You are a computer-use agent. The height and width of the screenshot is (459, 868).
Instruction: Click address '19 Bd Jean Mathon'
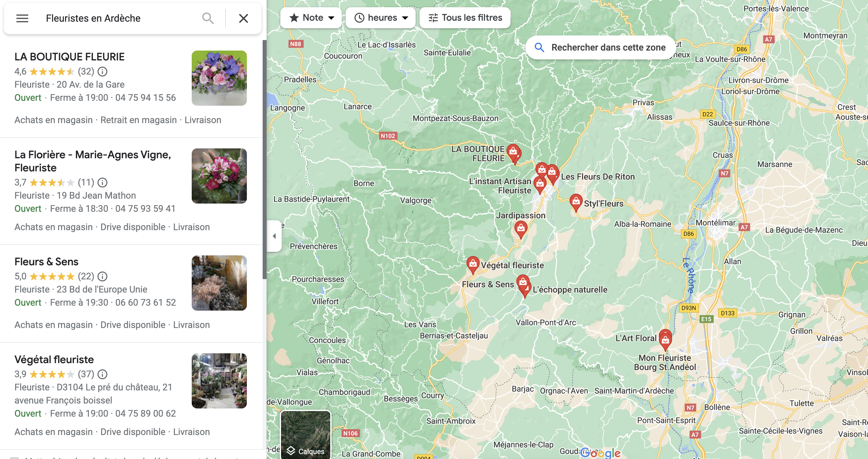tap(96, 195)
